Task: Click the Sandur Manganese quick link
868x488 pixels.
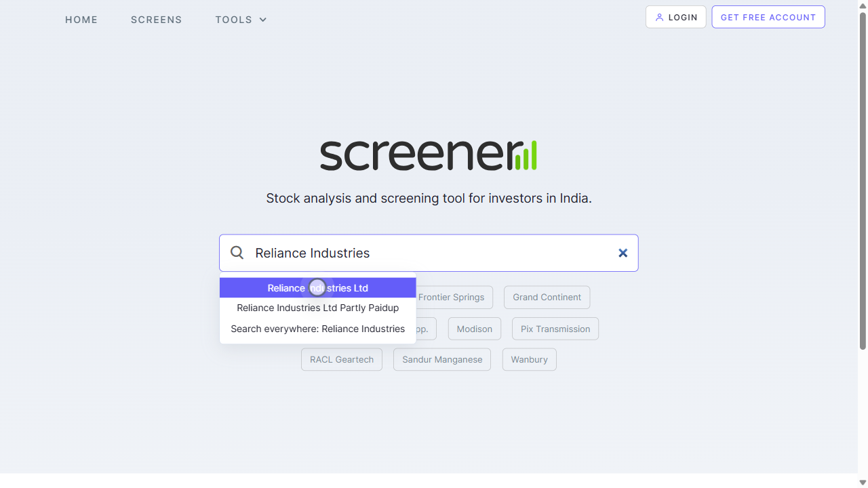Action: pos(441,359)
